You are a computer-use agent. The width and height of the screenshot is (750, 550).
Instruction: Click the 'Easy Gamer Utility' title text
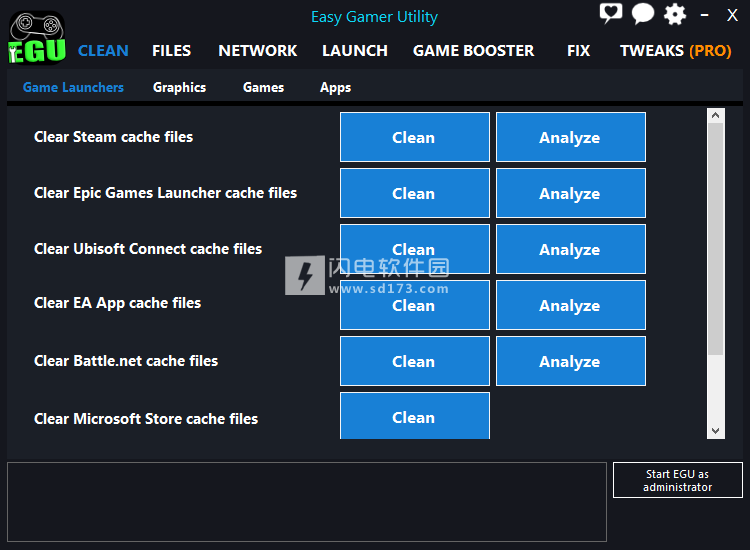[x=375, y=17]
